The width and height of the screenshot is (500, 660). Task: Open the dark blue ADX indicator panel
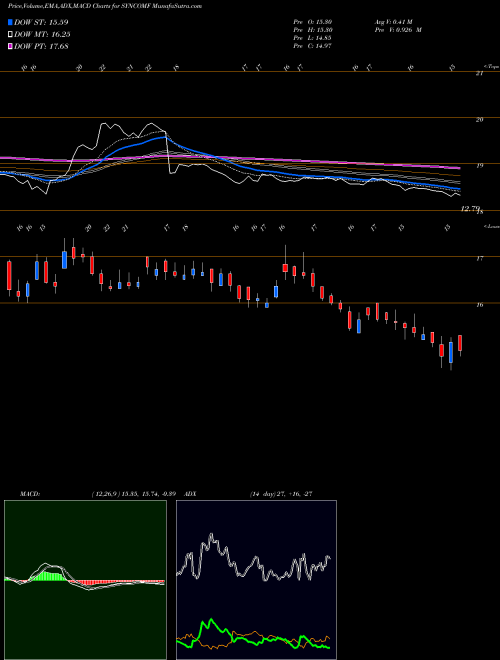[x=256, y=580]
